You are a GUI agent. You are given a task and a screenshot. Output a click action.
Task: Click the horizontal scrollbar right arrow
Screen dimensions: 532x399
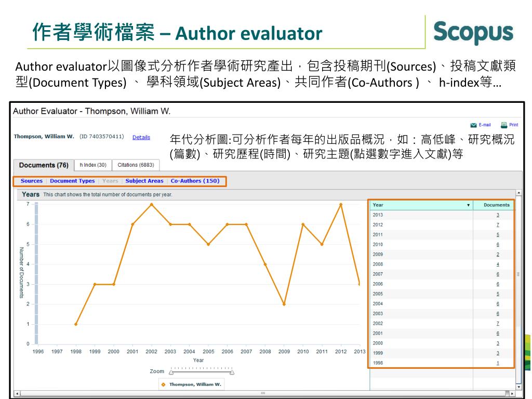point(512,394)
